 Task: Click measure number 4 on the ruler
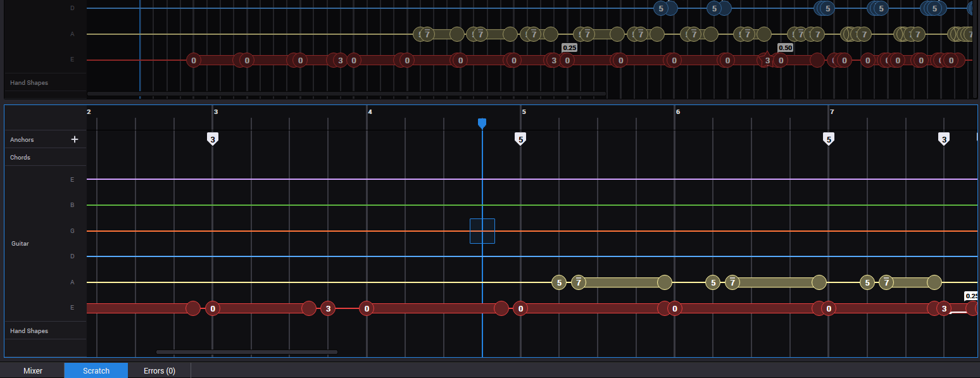click(370, 111)
